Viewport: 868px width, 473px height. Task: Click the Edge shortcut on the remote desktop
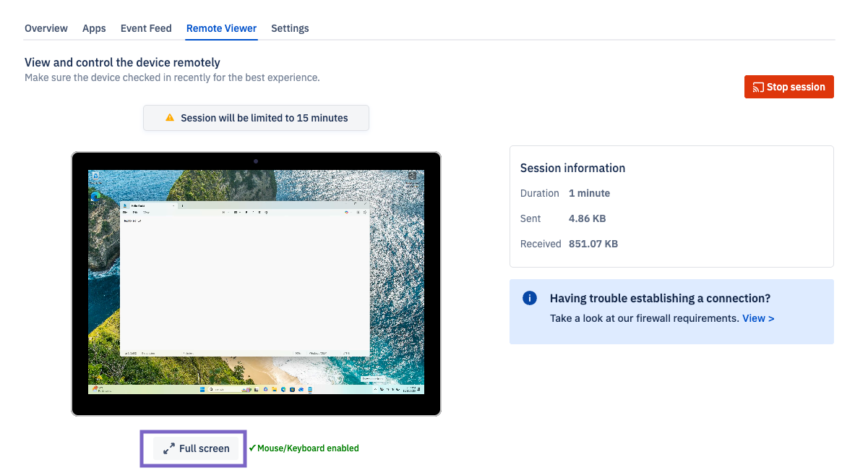95,197
